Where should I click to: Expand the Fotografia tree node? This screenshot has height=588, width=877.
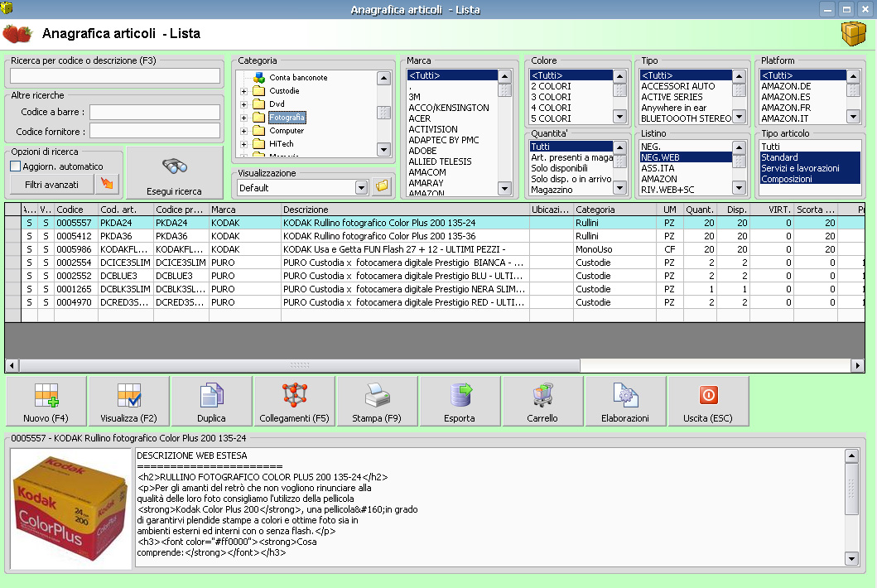[243, 118]
